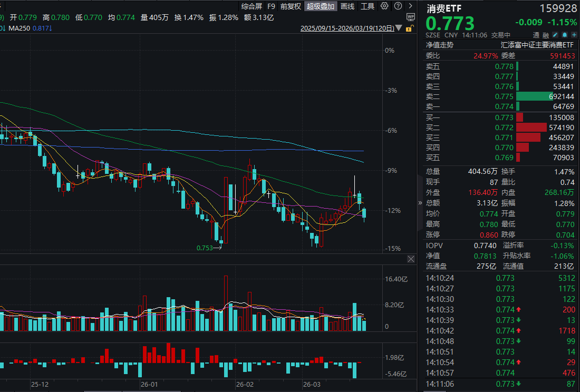580x392 pixels.
Task: Open the 工具 tools menu
Action: point(366,6)
